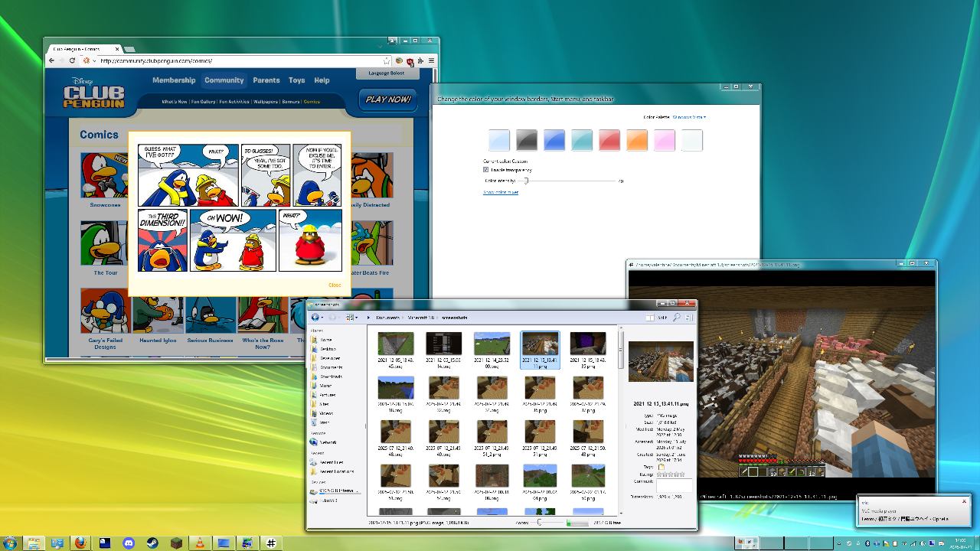The width and height of the screenshot is (980, 551).
Task: Open the Help menu
Action: tap(322, 80)
